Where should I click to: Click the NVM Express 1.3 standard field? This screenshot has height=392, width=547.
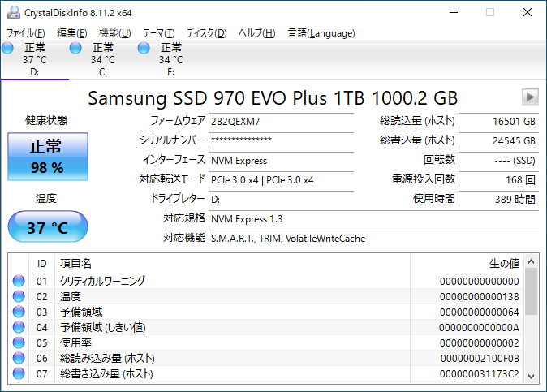pyautogui.click(x=374, y=219)
